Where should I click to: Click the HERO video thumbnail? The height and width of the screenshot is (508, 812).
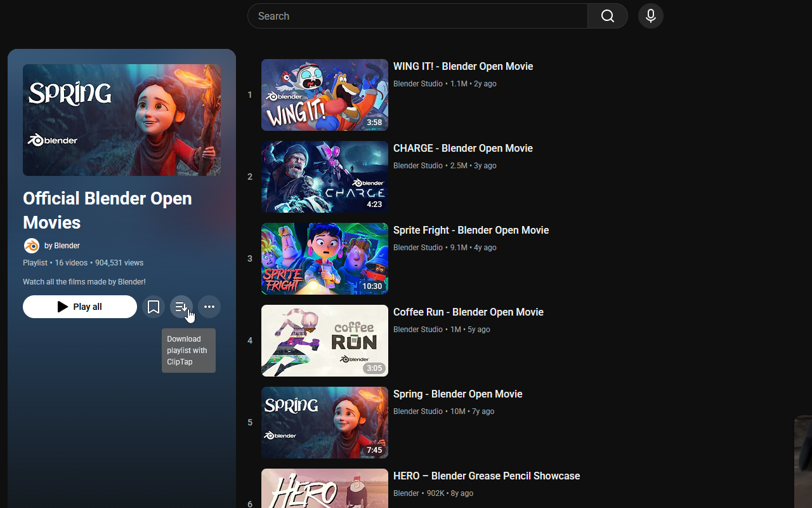click(325, 488)
